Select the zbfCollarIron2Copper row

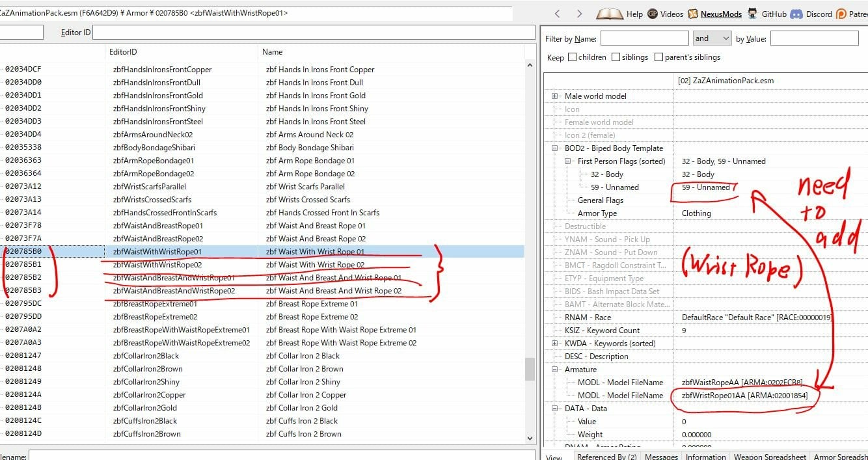tap(262, 395)
